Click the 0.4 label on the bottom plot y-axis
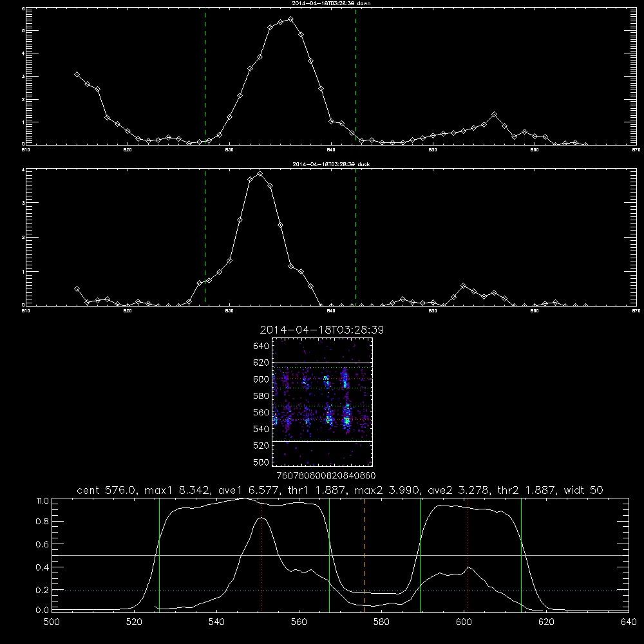This screenshot has width=644, height=644. pyautogui.click(x=43, y=567)
